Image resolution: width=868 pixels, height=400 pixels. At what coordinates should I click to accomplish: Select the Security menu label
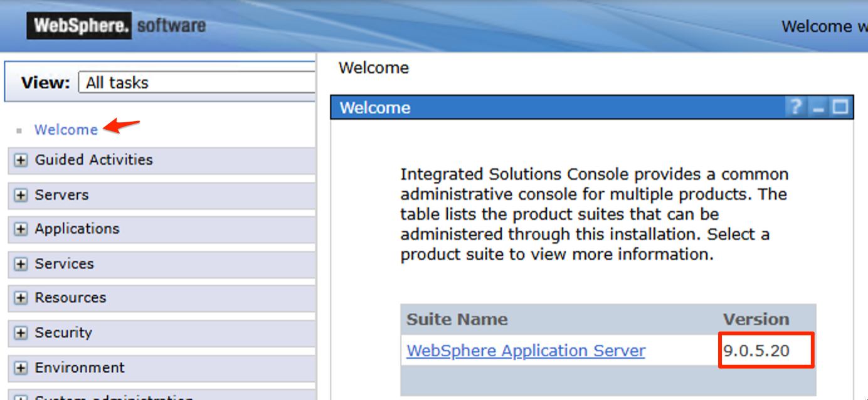63,333
